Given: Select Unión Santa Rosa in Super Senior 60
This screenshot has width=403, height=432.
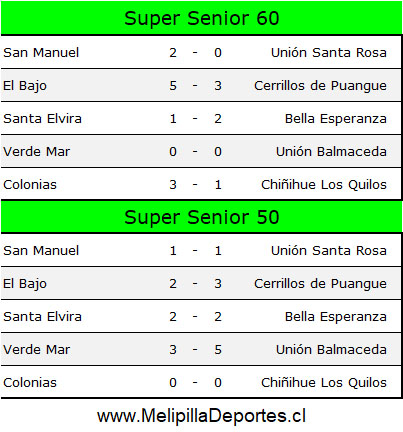Looking at the screenshot, I should pyautogui.click(x=329, y=53).
